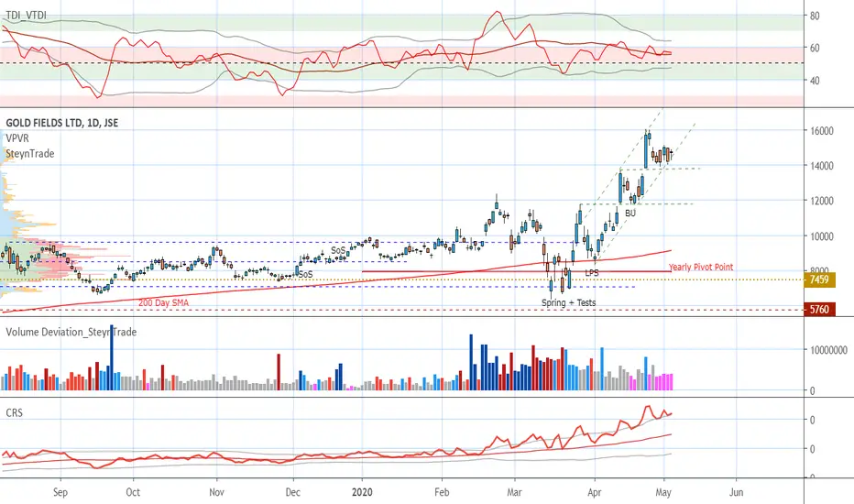Image resolution: width=854 pixels, height=504 pixels.
Task: Click the Oct label on time axis
Action: (133, 492)
